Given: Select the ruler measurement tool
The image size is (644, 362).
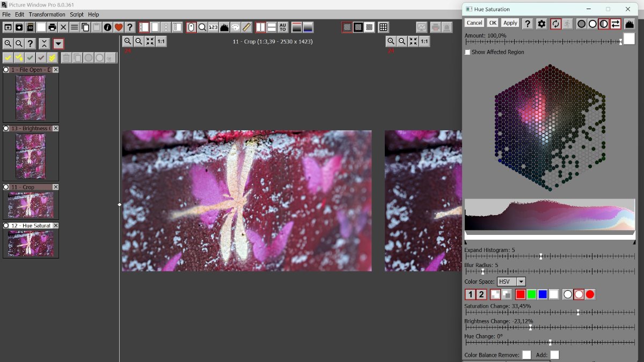Looking at the screenshot, I should coord(247,27).
